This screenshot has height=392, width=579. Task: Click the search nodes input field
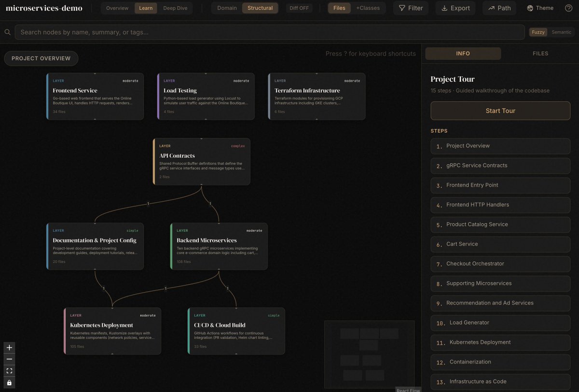pyautogui.click(x=270, y=32)
